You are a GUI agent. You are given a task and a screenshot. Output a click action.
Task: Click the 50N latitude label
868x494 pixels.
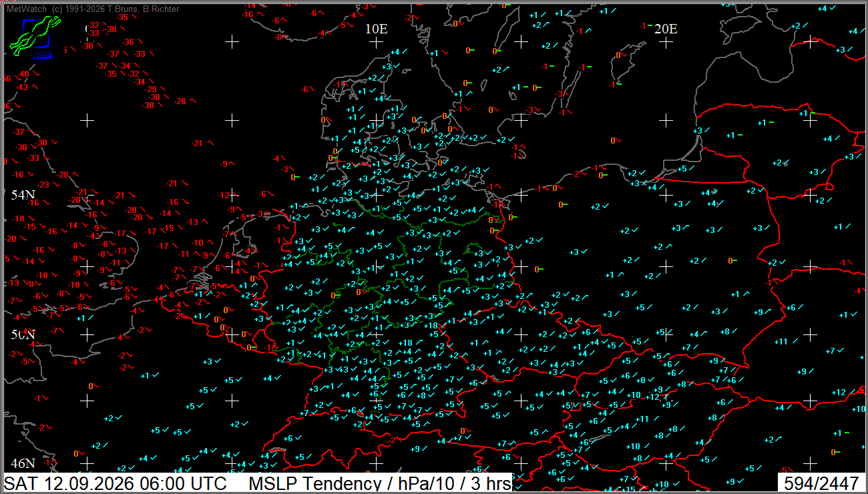[x=23, y=334]
